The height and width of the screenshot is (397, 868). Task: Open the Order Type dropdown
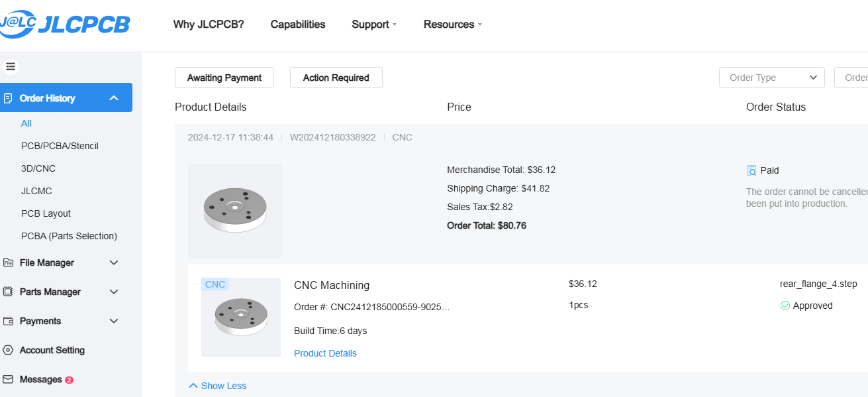coord(771,78)
